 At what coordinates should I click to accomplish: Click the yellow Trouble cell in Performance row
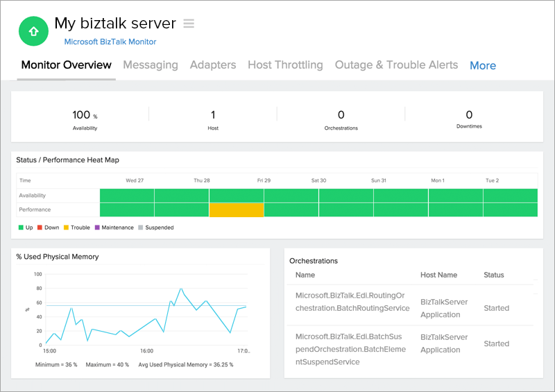(x=237, y=210)
